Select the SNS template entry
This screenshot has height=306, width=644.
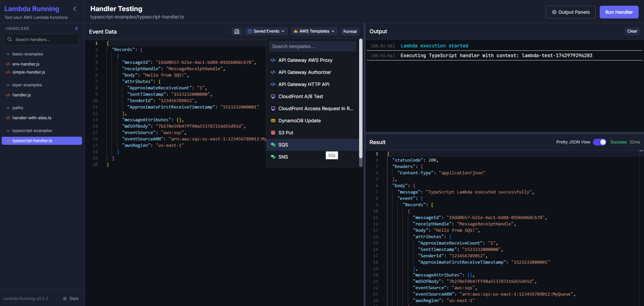[313, 157]
